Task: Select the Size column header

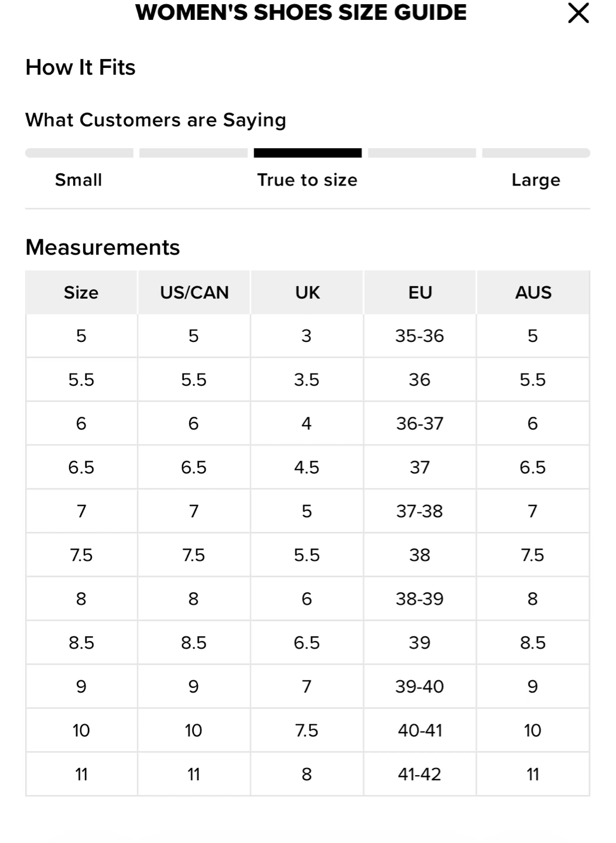Action: pos(81,292)
